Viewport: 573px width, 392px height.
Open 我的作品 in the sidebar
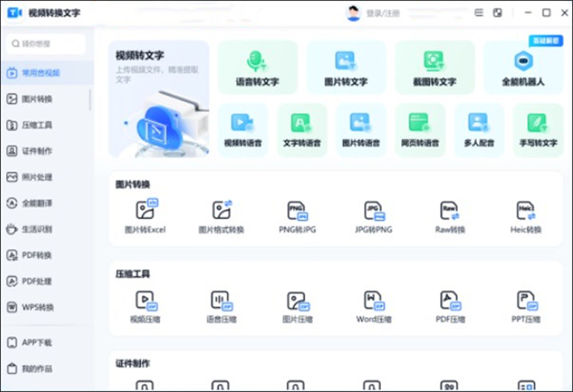click(47, 368)
